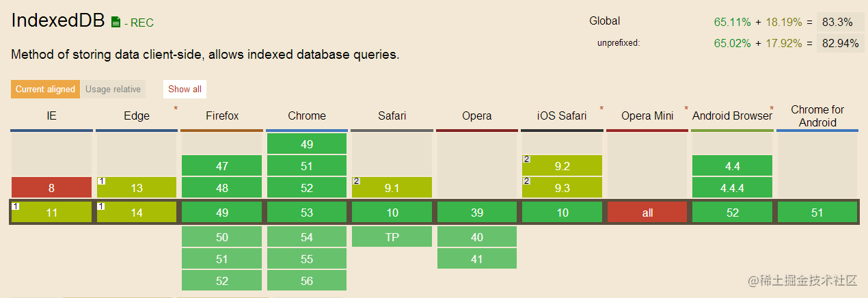Click the Opera Mini 'all' cell

pyautogui.click(x=647, y=213)
